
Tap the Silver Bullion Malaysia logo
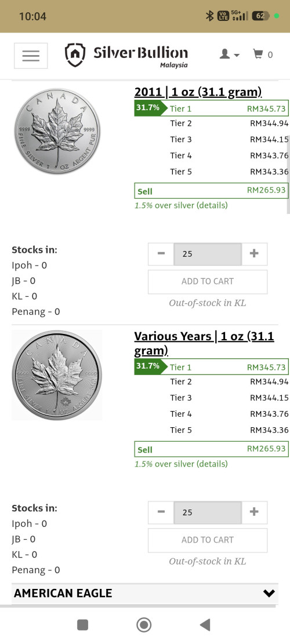tap(126, 55)
